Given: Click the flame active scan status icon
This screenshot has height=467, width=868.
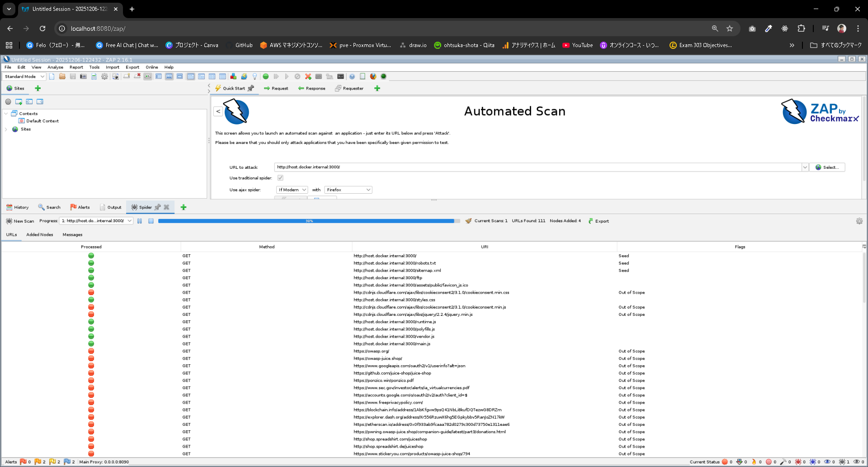Looking at the screenshot, I should point(754,462).
